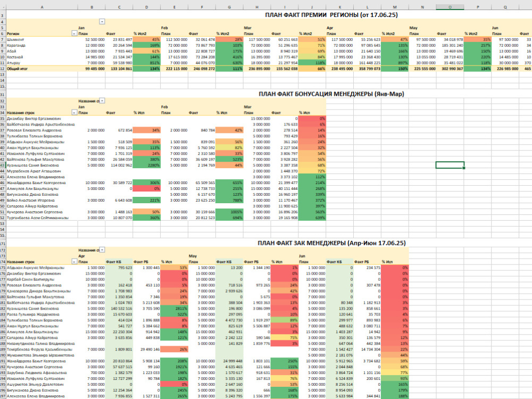The height and width of the screenshot is (399, 532).
Task: Click the May total plan 225 555 000
Action: coord(422,69)
